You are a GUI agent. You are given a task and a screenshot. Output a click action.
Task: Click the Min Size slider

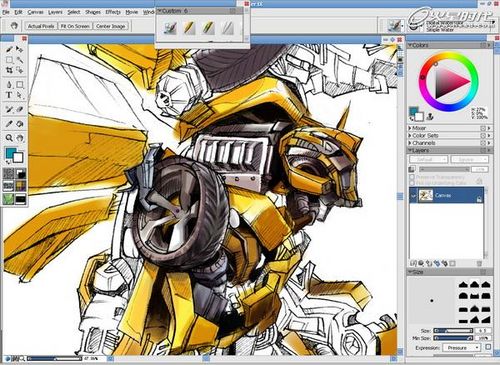(453, 338)
